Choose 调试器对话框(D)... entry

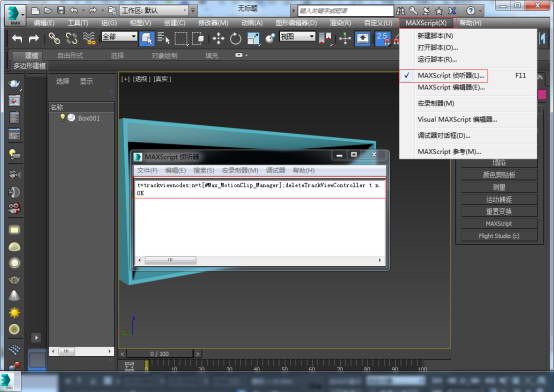coord(444,135)
